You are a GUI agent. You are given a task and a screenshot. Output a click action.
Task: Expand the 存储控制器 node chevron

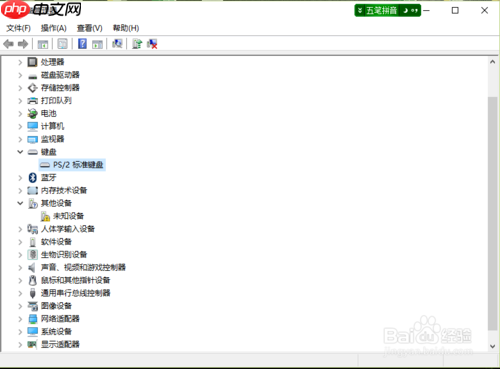[x=20, y=88]
